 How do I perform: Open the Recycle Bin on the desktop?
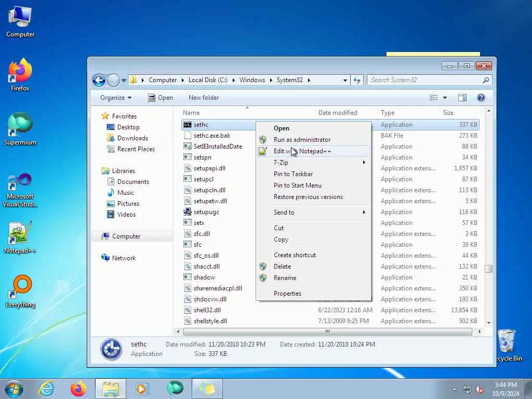tap(508, 345)
